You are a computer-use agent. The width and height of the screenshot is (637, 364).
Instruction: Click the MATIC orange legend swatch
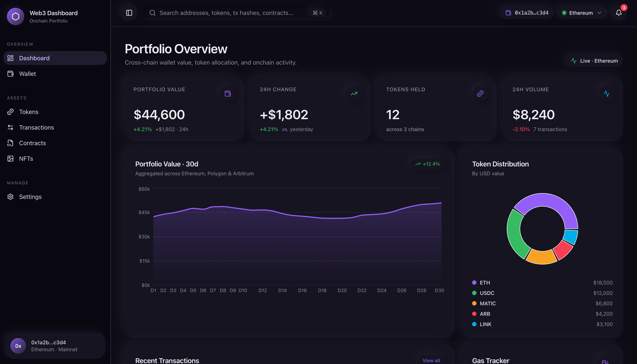pyautogui.click(x=474, y=303)
